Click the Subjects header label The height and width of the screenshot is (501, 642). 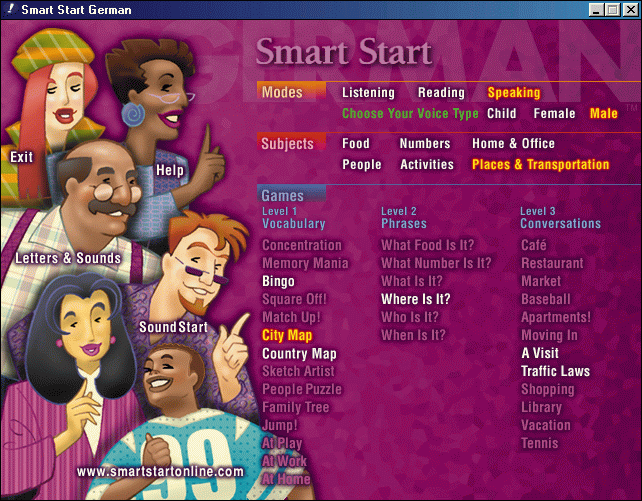[287, 144]
